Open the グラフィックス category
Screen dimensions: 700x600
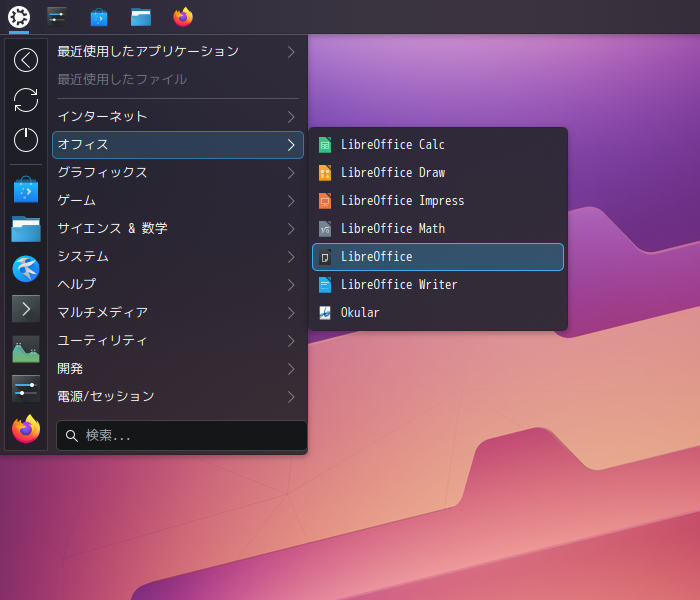178,173
